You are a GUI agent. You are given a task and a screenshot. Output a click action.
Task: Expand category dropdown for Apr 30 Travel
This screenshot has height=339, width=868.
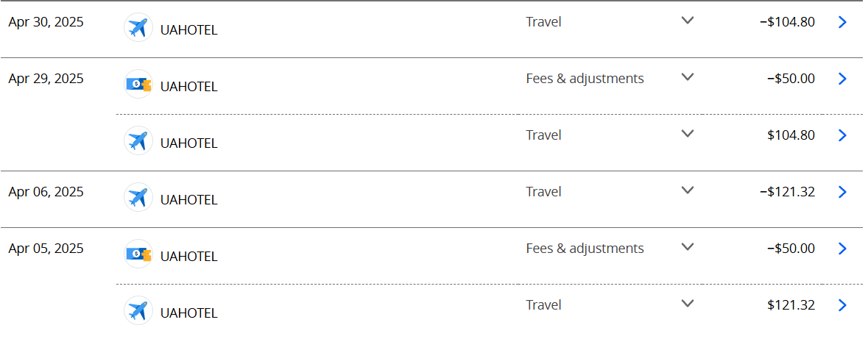pyautogui.click(x=688, y=21)
